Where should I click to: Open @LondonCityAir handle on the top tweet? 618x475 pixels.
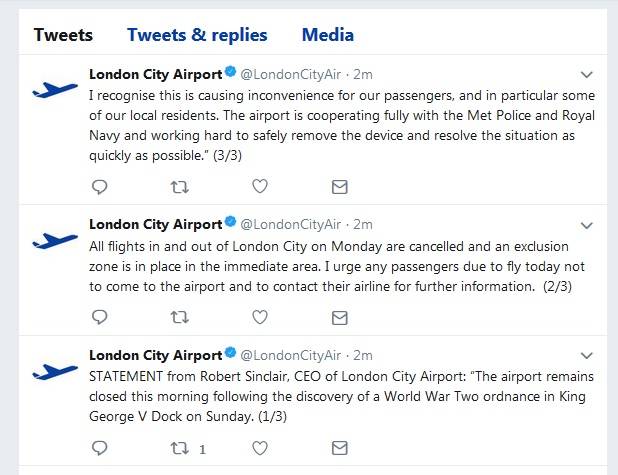(290, 75)
